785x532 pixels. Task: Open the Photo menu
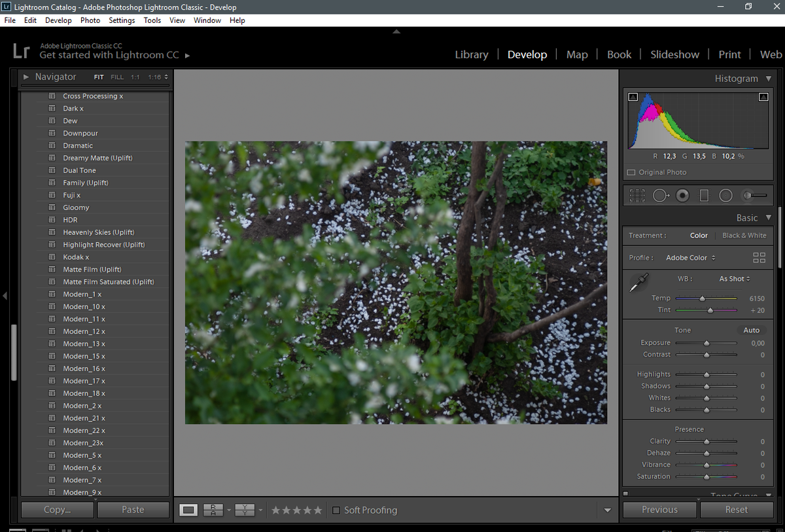pyautogui.click(x=90, y=20)
